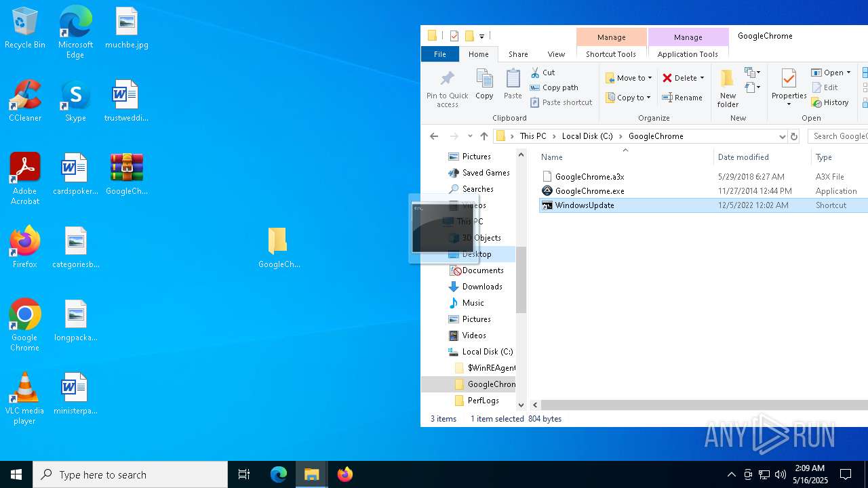Screen dimensions: 868x488
Task: Click Cut in the Clipboard group
Action: 542,73
